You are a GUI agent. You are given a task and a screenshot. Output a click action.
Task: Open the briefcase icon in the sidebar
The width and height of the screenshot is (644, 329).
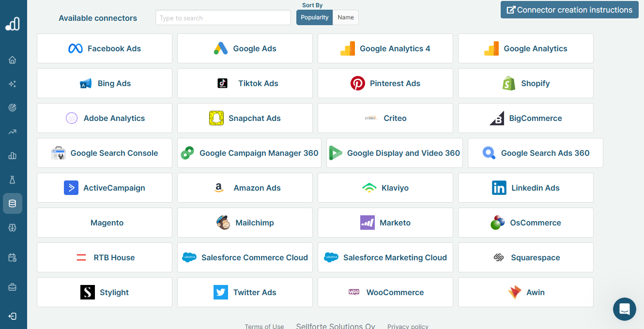(13, 286)
